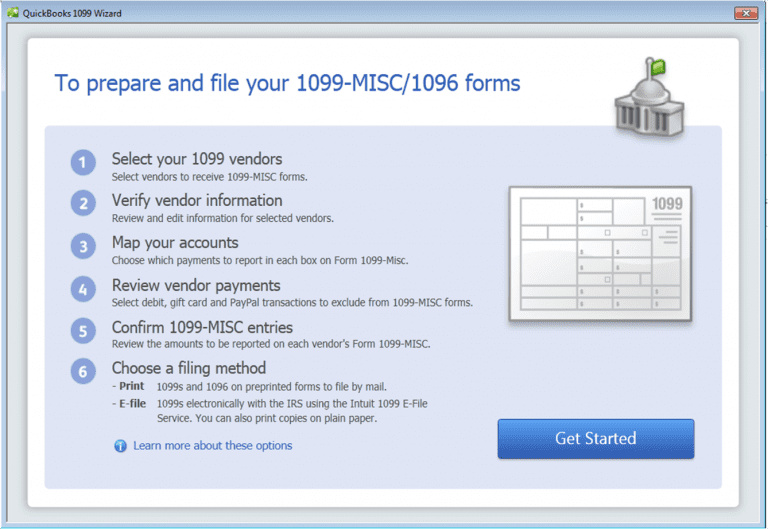Click the step 1 number circle
The height and width of the screenshot is (529, 768).
coord(83,162)
